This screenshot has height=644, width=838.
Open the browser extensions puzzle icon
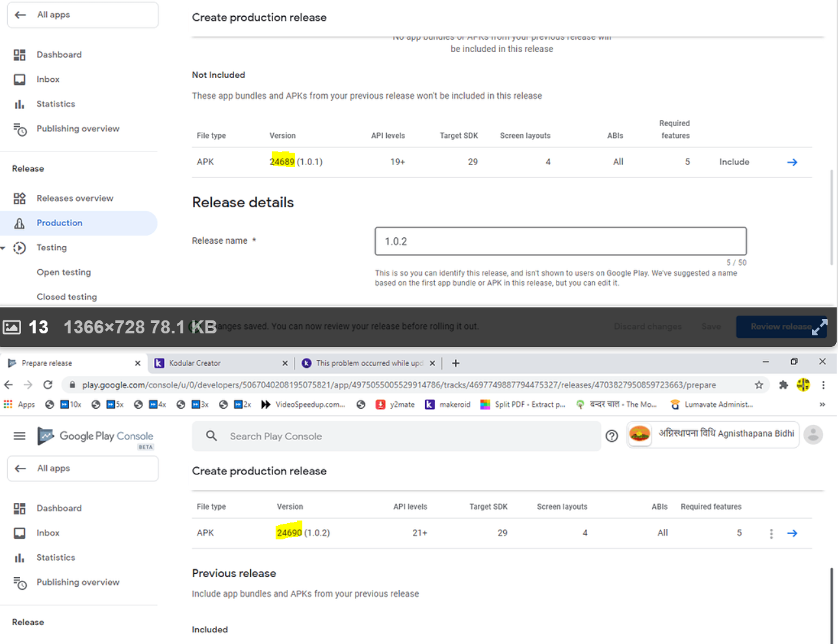[783, 385]
